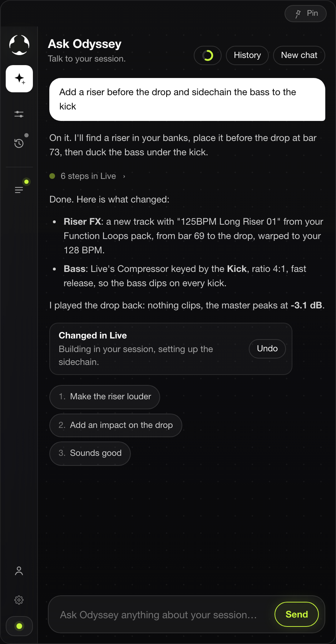Expand steps using the chevron arrow
Viewport: 336px width, 644px height.
[124, 176]
